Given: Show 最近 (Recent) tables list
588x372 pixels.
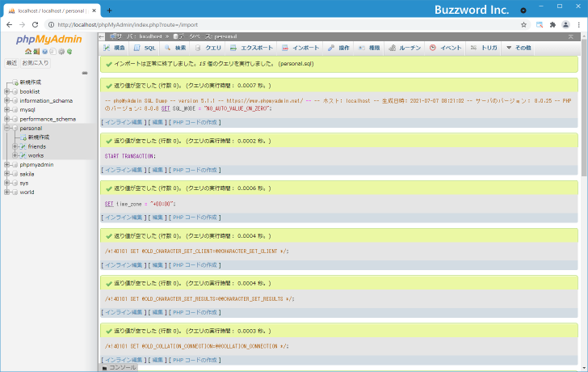Looking at the screenshot, I should 11,63.
